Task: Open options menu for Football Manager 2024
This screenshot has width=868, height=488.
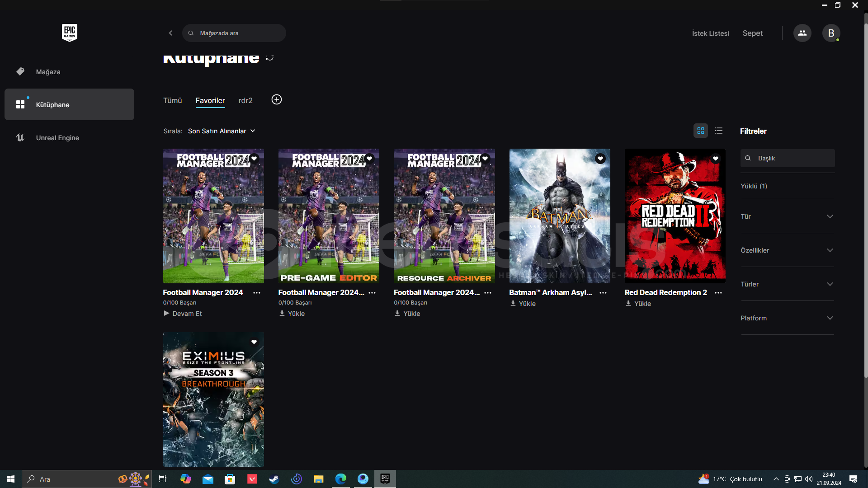Action: click(x=257, y=293)
